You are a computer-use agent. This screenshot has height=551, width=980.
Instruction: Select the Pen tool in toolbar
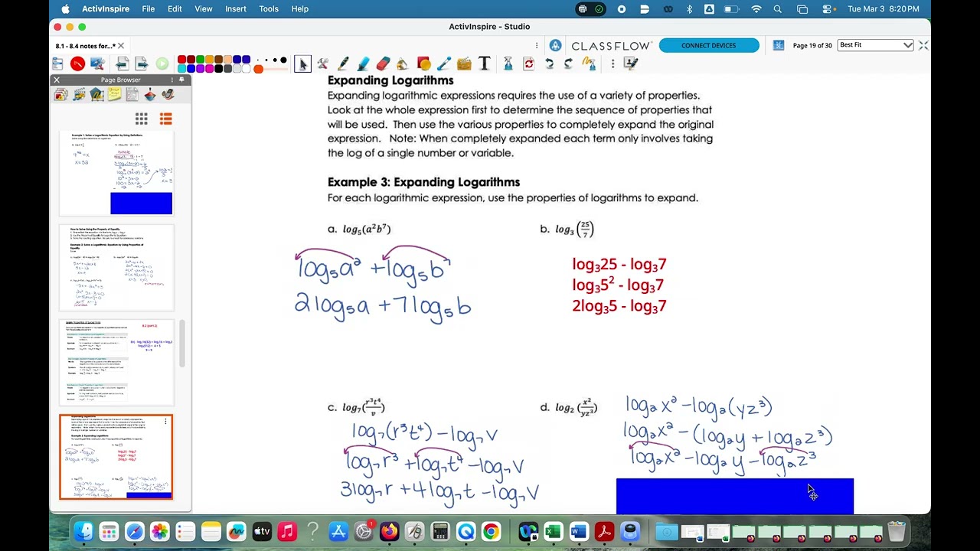coord(342,64)
